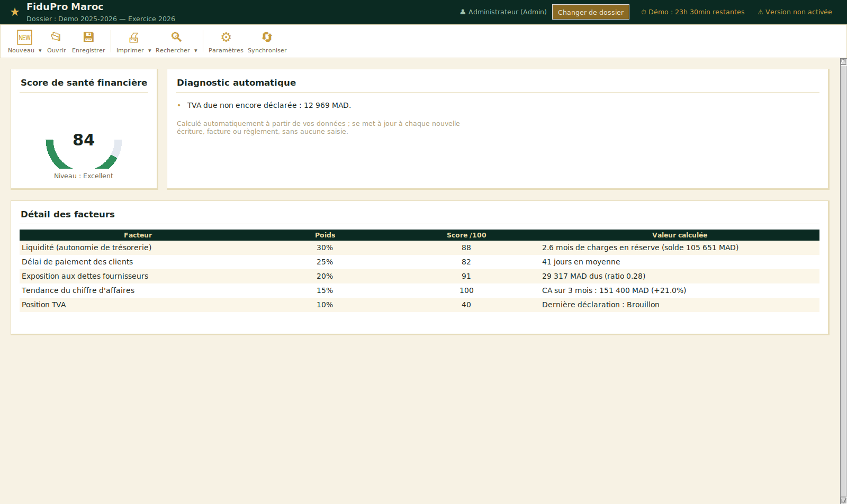
Task: Click the Imprimer printer icon
Action: tap(133, 37)
